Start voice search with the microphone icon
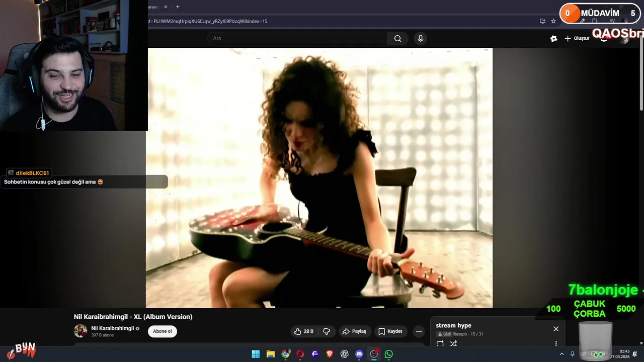This screenshot has width=644, height=362. pyautogui.click(x=421, y=39)
